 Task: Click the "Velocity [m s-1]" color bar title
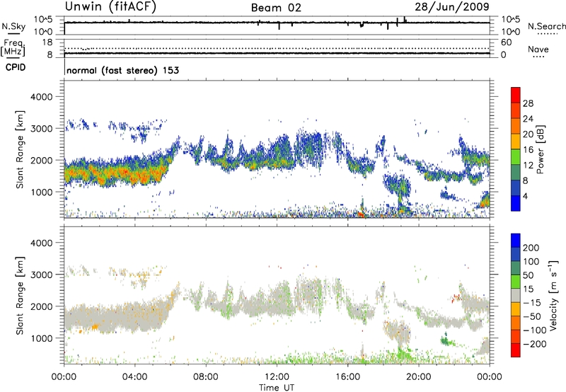point(553,295)
